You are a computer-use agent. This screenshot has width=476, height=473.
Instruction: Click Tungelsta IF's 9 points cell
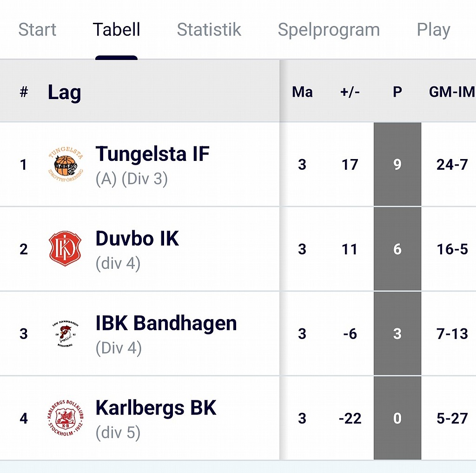pyautogui.click(x=397, y=164)
